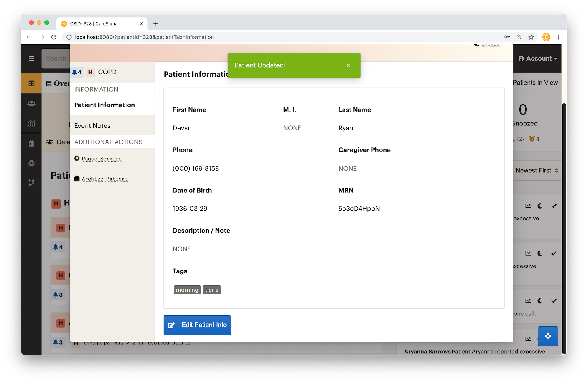Click the archive box icon beside Archive Patient
This screenshot has width=588, height=383.
(x=77, y=178)
